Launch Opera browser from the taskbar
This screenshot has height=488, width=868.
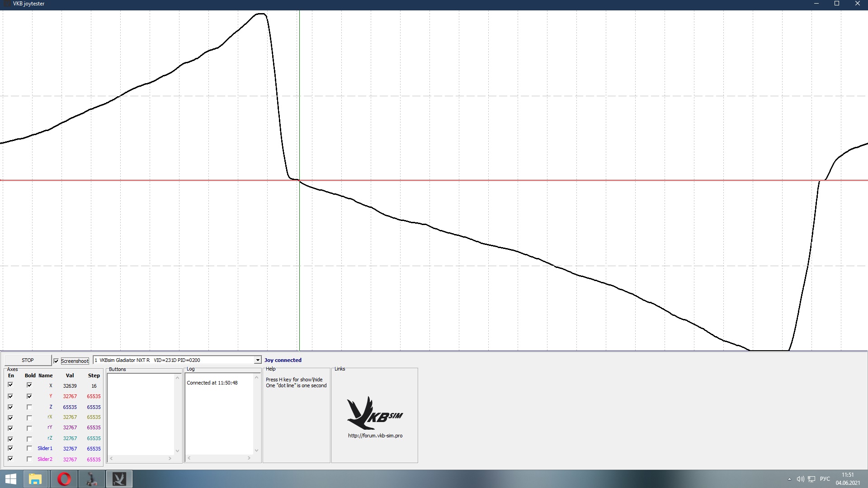[64, 479]
